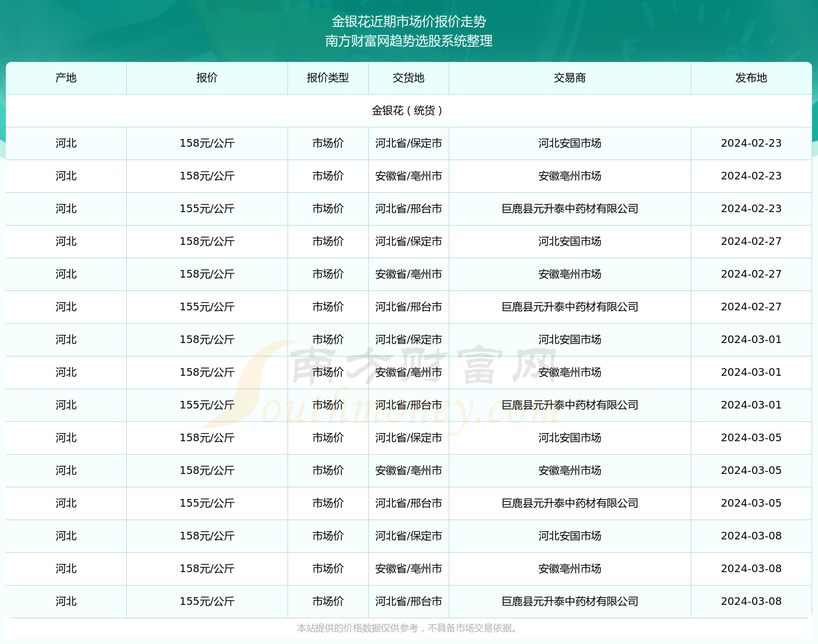Select 安徽亳州市场 in the 2024-03-08 row
This screenshot has width=818, height=644.
point(570,569)
